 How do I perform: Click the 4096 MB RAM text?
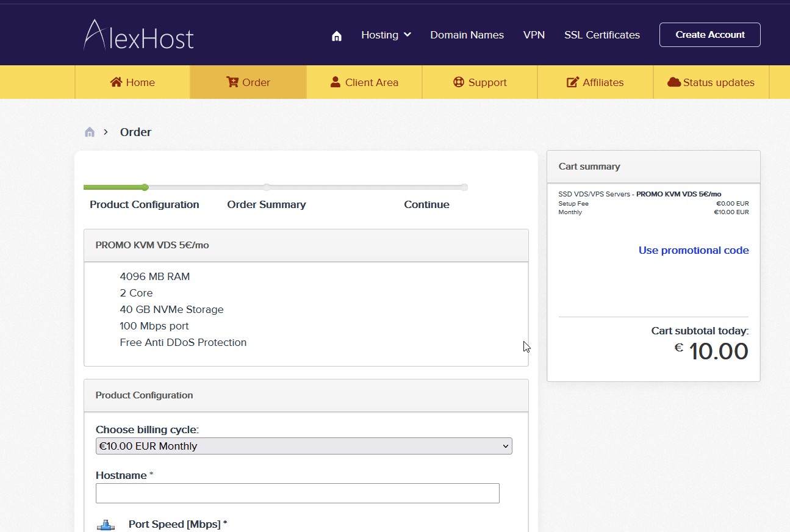point(155,276)
